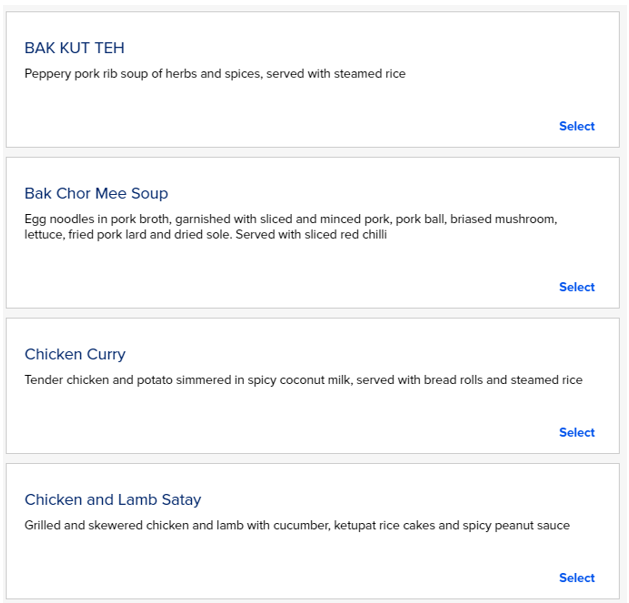Select the Bak Chor Mee Soup meal
This screenshot has width=629, height=603.
point(576,287)
